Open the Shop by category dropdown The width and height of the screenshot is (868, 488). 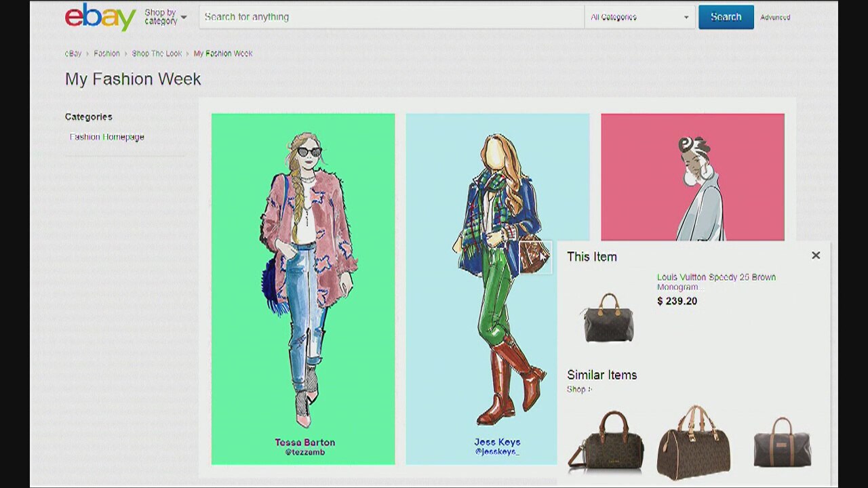click(165, 17)
